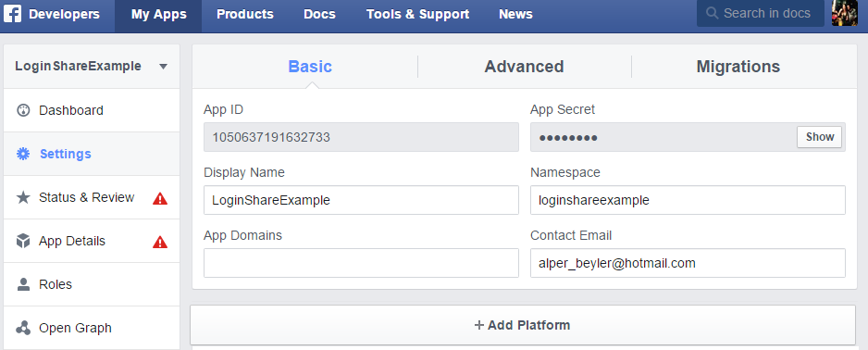Open Roles in the sidebar
Screen dimensions: 868x350
pyautogui.click(x=92, y=284)
